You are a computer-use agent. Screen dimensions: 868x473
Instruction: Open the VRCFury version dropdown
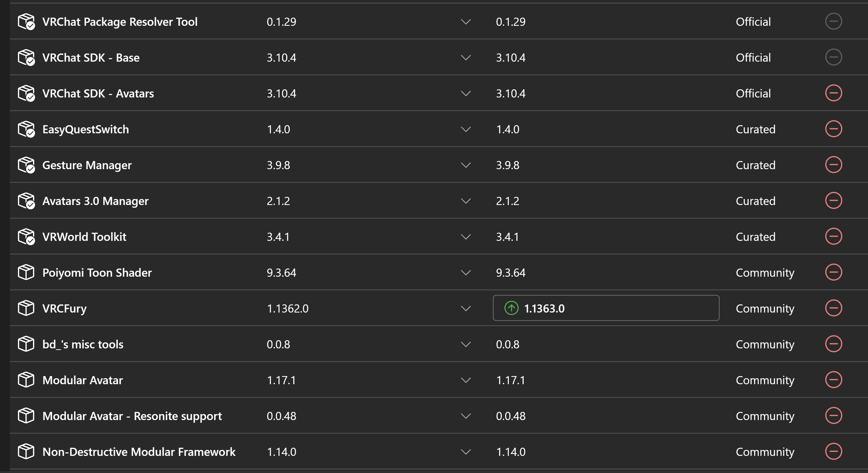465,308
